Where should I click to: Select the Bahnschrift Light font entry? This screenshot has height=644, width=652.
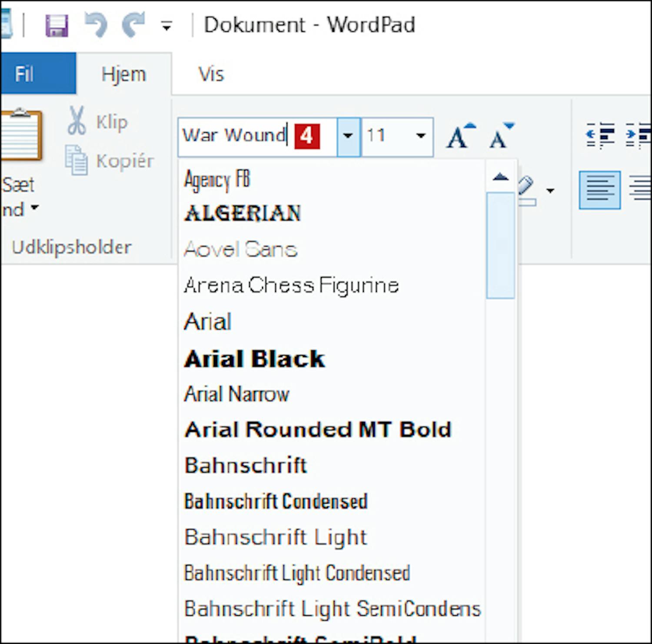(332, 537)
